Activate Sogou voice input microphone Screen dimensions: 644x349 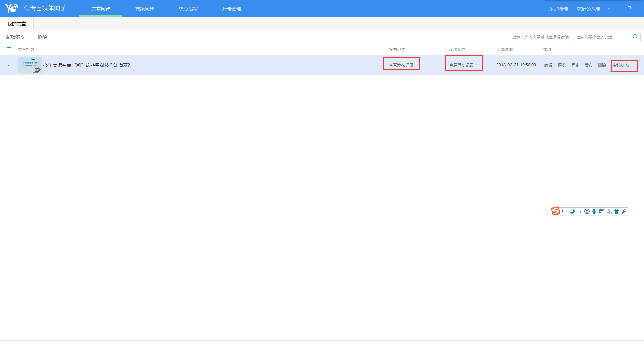click(x=594, y=211)
